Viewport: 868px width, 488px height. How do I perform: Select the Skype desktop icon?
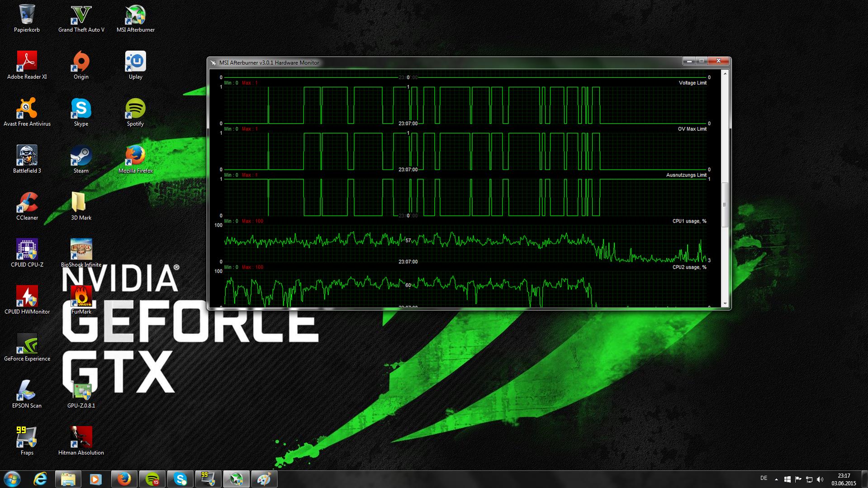point(81,113)
